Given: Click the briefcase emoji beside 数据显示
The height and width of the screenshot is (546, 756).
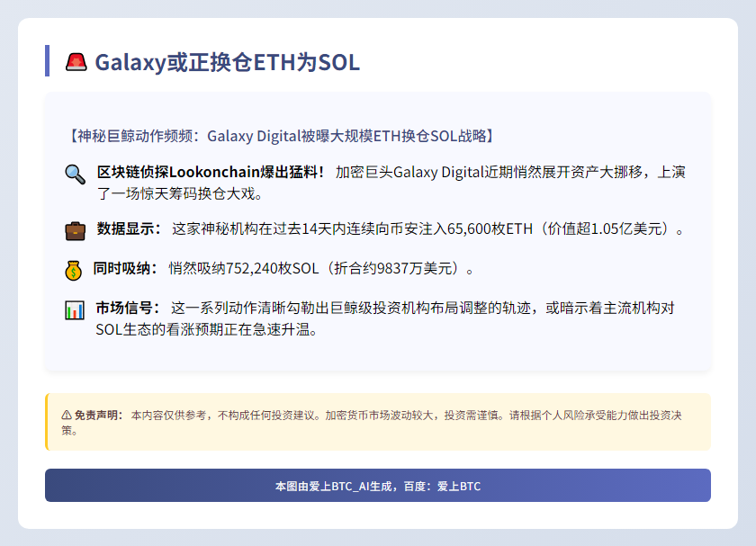Looking at the screenshot, I should pos(76,231).
